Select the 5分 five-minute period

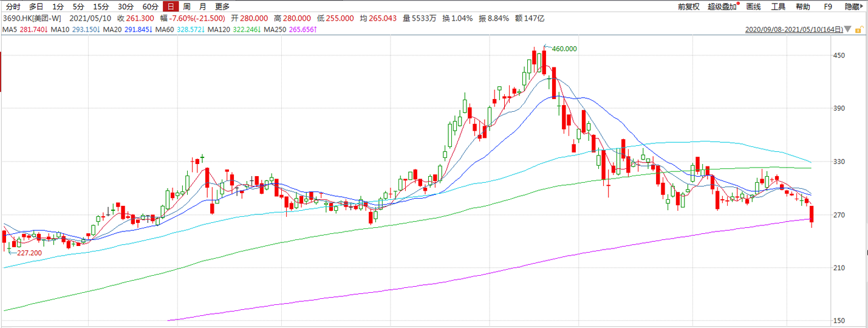coord(78,7)
